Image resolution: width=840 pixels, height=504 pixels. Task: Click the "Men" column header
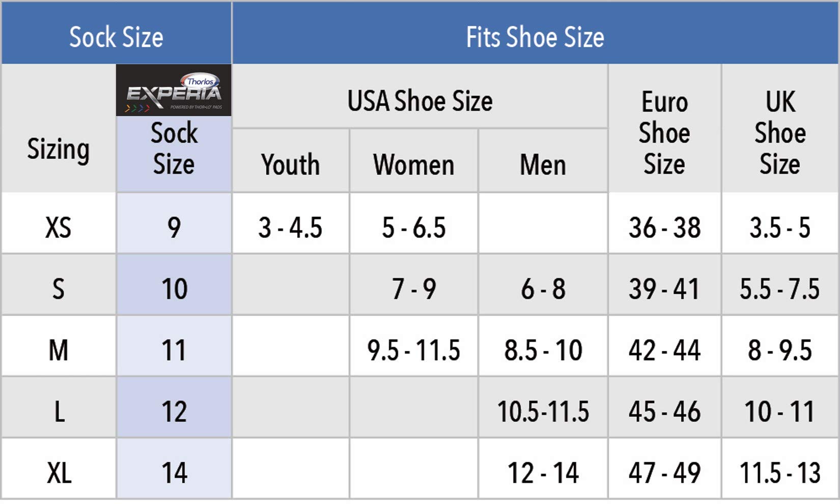point(543,164)
